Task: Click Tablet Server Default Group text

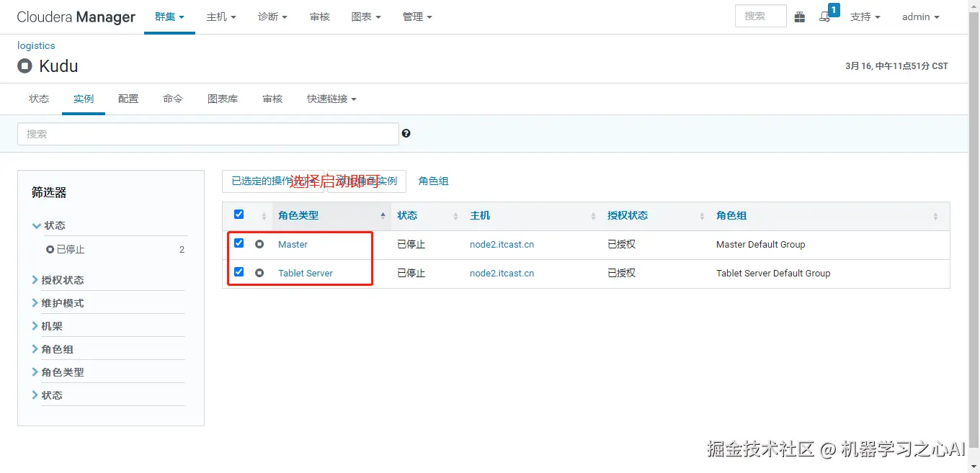Action: pos(773,273)
